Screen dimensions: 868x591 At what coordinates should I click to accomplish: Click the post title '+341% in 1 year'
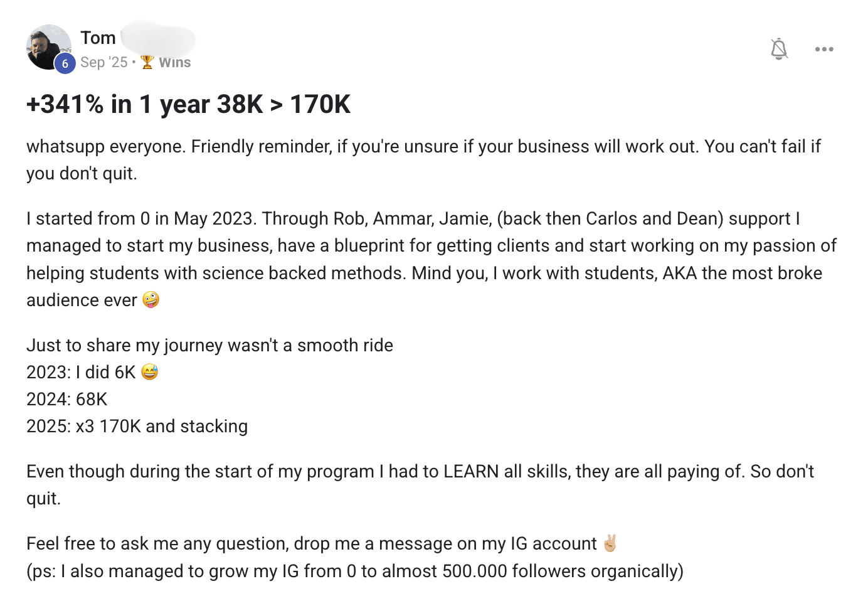click(188, 104)
